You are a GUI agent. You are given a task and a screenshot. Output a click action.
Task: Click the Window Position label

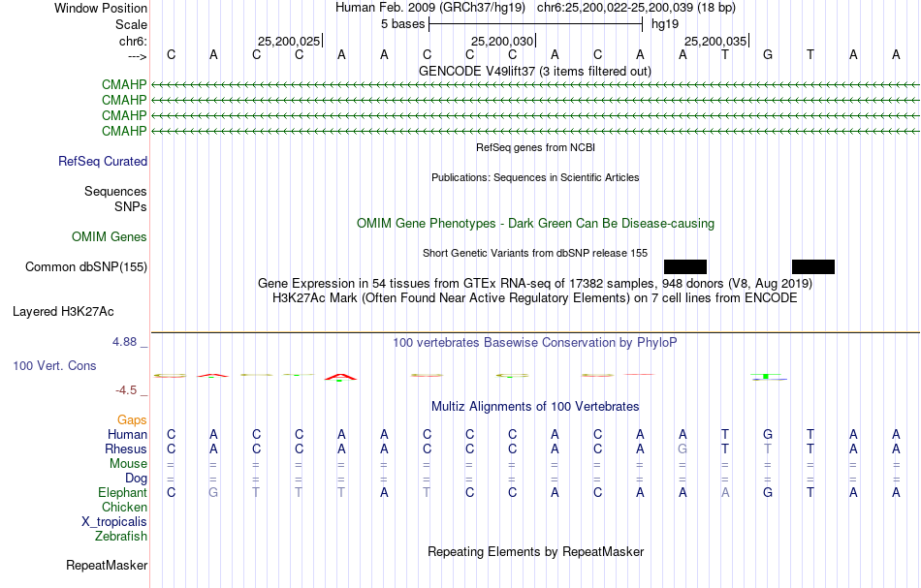tap(101, 9)
